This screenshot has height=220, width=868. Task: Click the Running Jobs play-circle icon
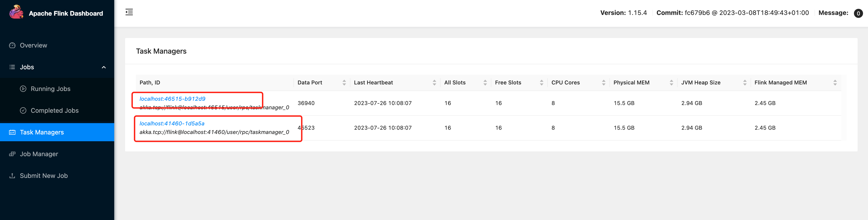23,89
